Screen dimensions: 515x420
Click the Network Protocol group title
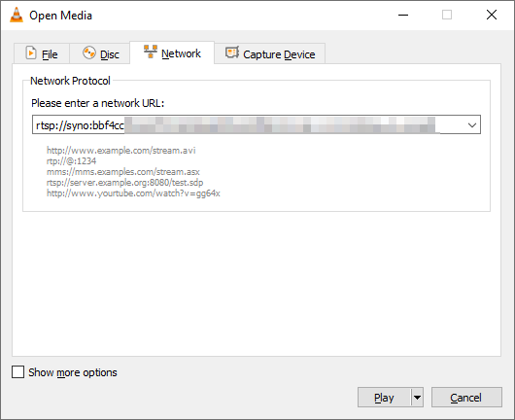click(70, 81)
